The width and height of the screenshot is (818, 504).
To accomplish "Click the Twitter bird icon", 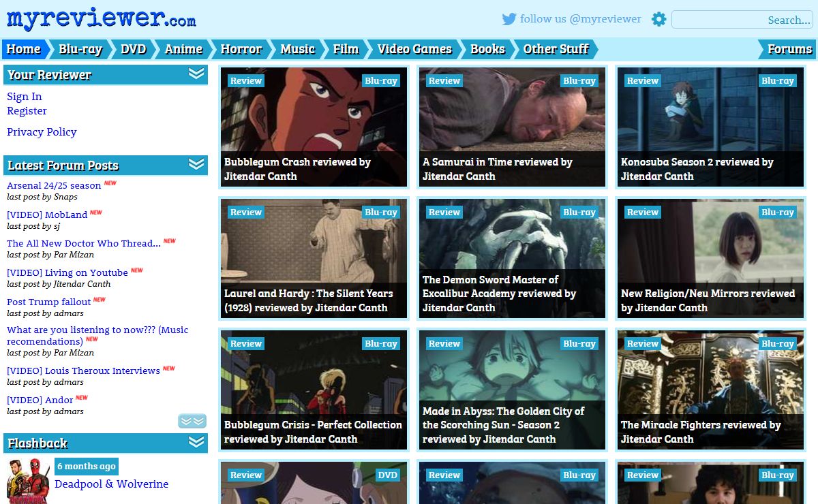I will pos(509,19).
